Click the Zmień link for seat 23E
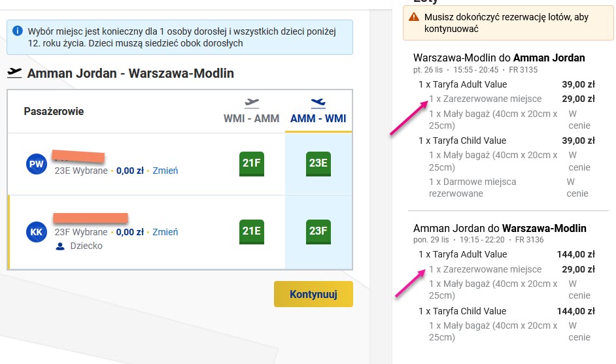This screenshot has width=616, height=364. (x=165, y=171)
